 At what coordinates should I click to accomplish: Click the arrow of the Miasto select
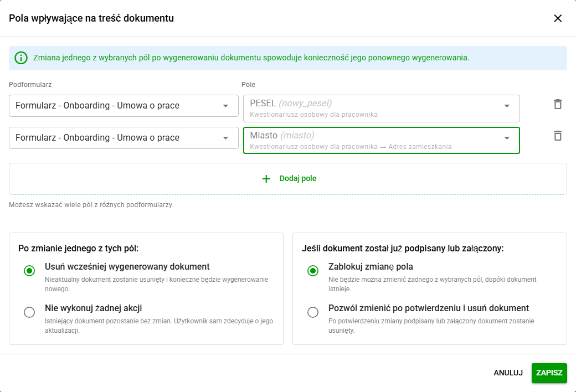[507, 138]
